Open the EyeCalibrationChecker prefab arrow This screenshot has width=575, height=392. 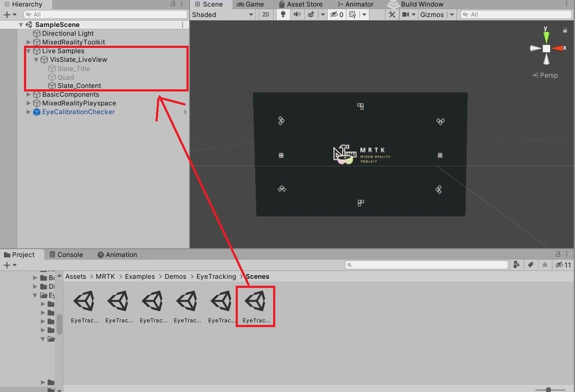point(185,112)
